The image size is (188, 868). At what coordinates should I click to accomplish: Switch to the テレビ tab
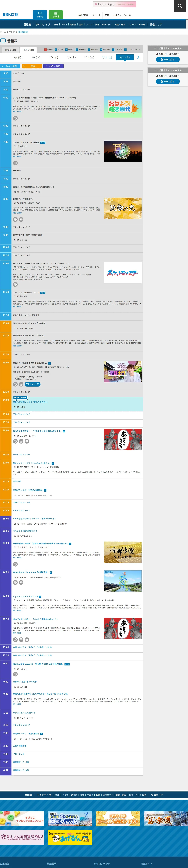point(40,14)
